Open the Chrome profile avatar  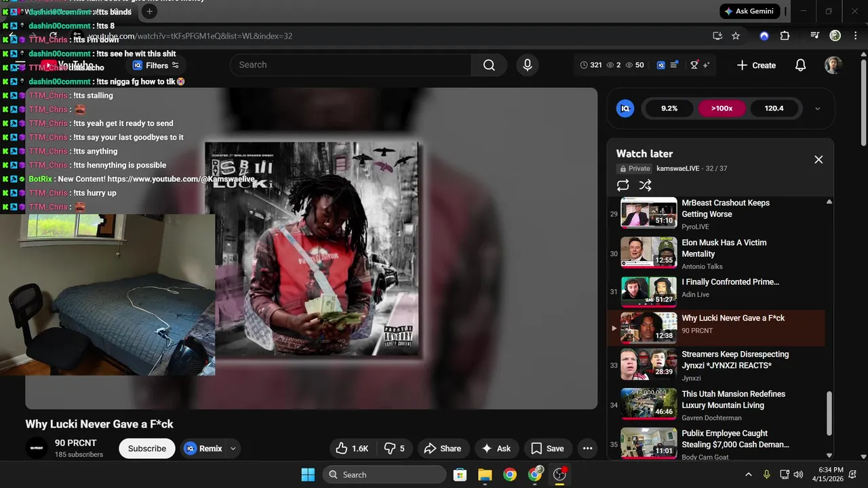pyautogui.click(x=835, y=35)
